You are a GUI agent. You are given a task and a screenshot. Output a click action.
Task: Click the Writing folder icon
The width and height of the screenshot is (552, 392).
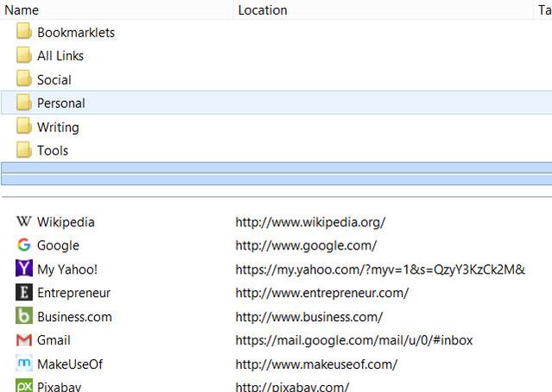coord(24,126)
